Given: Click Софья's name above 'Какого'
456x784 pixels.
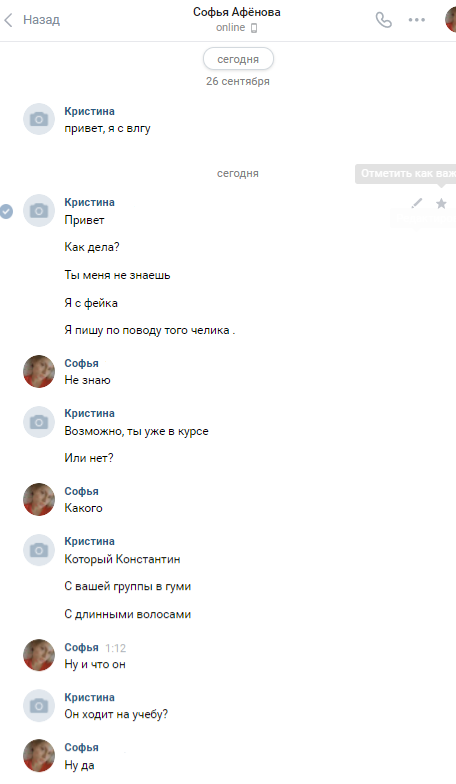Looking at the screenshot, I should point(82,491).
